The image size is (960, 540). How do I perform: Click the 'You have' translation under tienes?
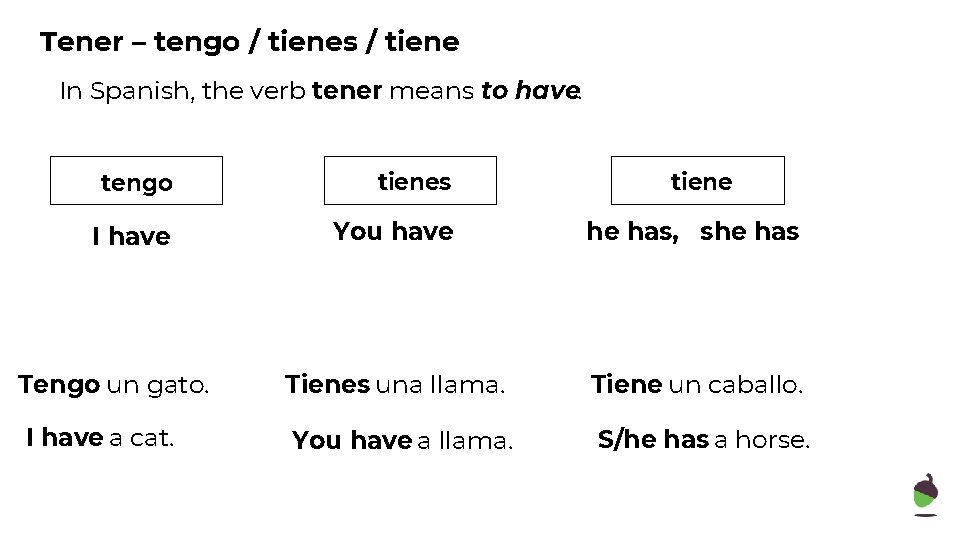point(393,231)
